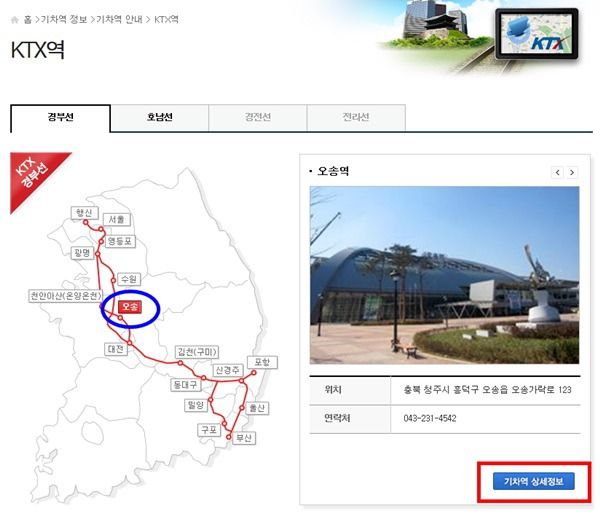Select 천안아산(온양온천) station label
The width and height of the screenshot is (600, 516).
(66, 296)
